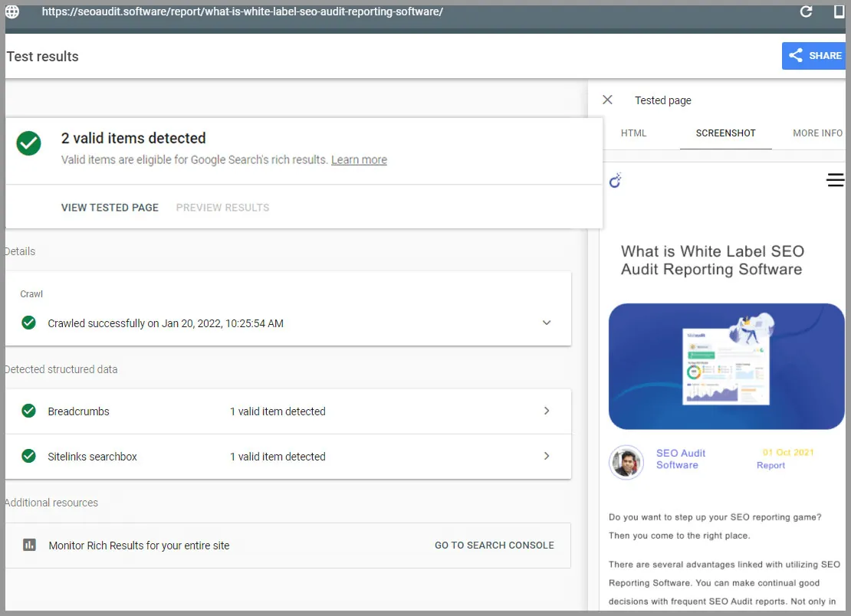Click the author avatar photo in the preview

626,462
